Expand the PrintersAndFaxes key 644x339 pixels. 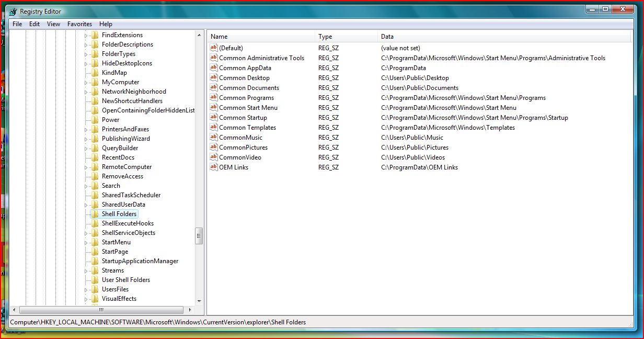pos(86,129)
